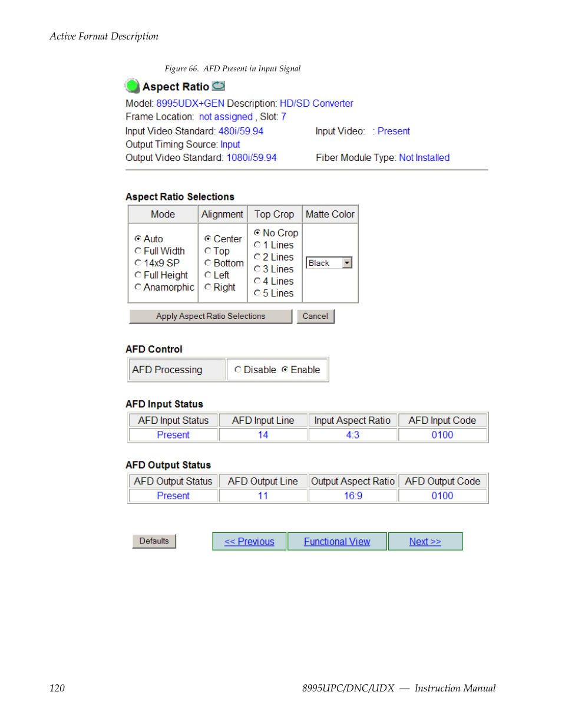Click AFD Input Line value 14

(263, 435)
